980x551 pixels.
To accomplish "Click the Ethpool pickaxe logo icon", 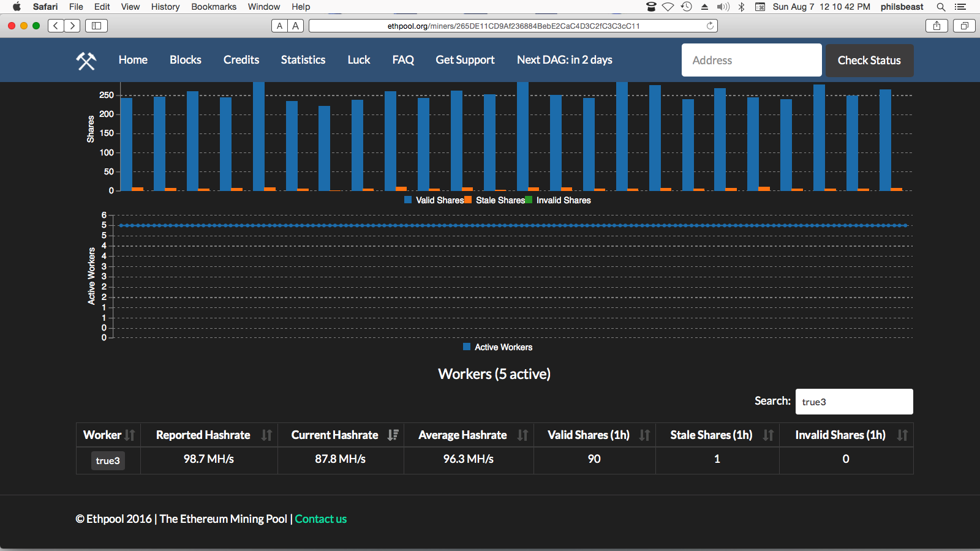I will click(86, 60).
